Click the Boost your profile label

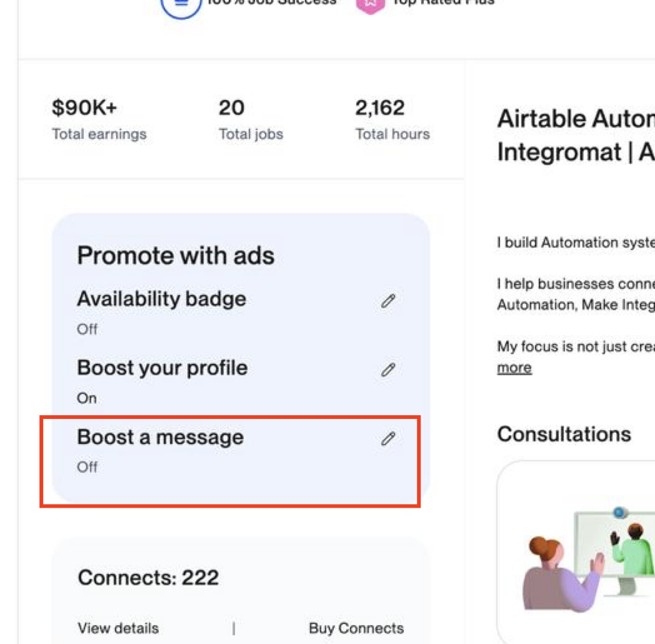coord(162,368)
